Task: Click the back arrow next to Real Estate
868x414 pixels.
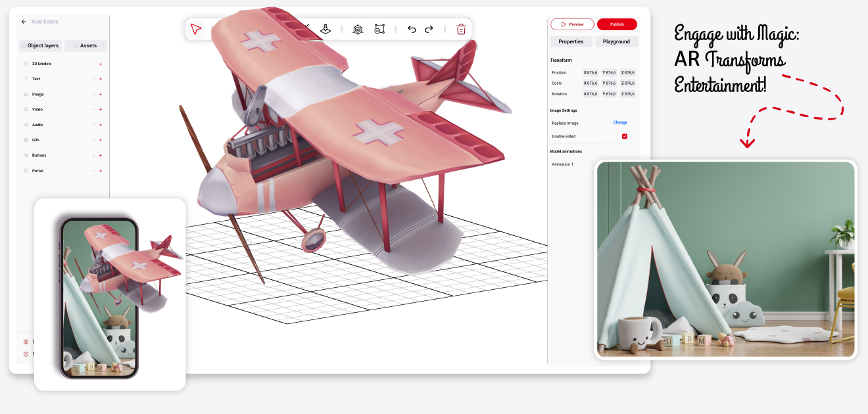Action: coord(22,21)
